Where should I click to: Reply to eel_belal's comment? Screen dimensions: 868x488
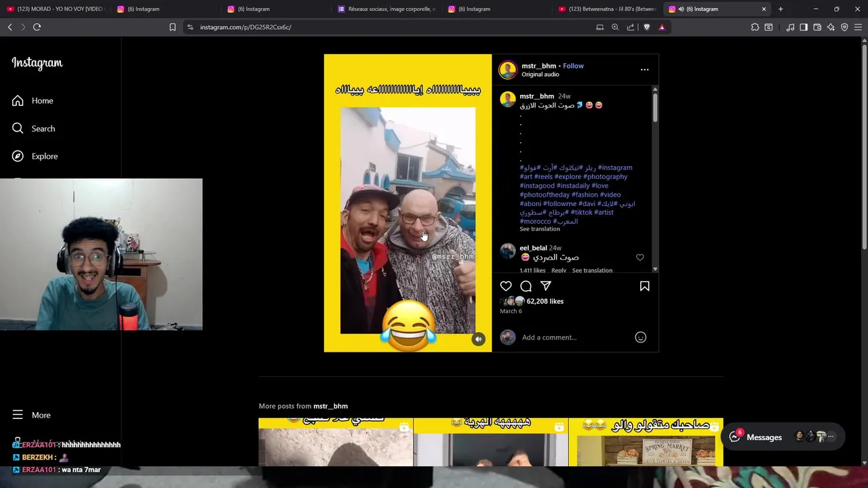pos(559,270)
